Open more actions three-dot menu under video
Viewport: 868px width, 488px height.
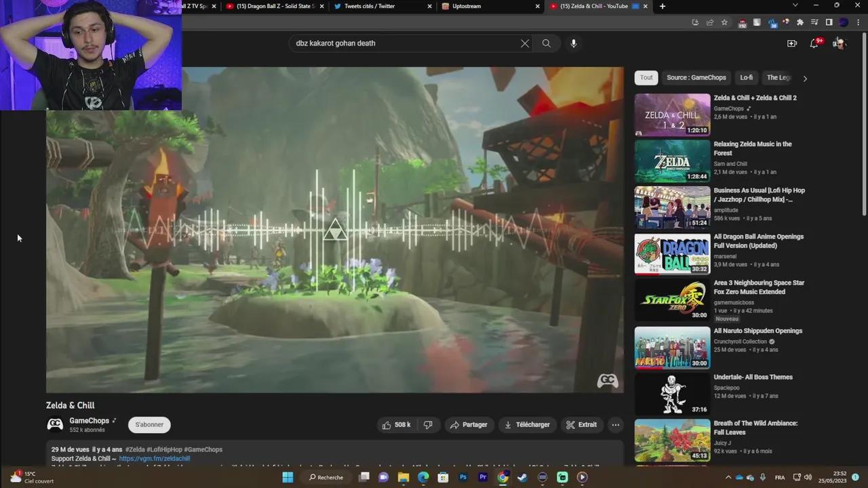[616, 425]
